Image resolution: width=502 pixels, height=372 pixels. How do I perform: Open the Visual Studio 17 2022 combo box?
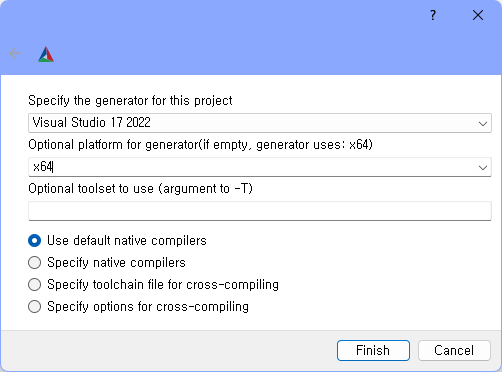click(260, 123)
